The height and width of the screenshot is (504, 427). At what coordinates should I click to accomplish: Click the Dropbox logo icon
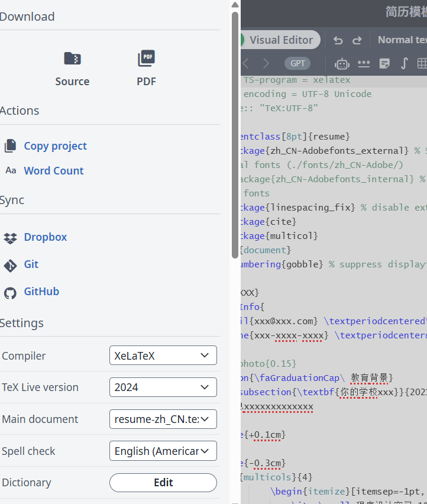pyautogui.click(x=10, y=238)
